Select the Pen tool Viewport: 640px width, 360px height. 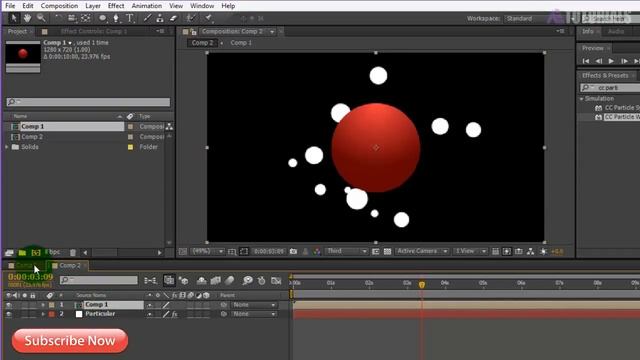click(116, 18)
